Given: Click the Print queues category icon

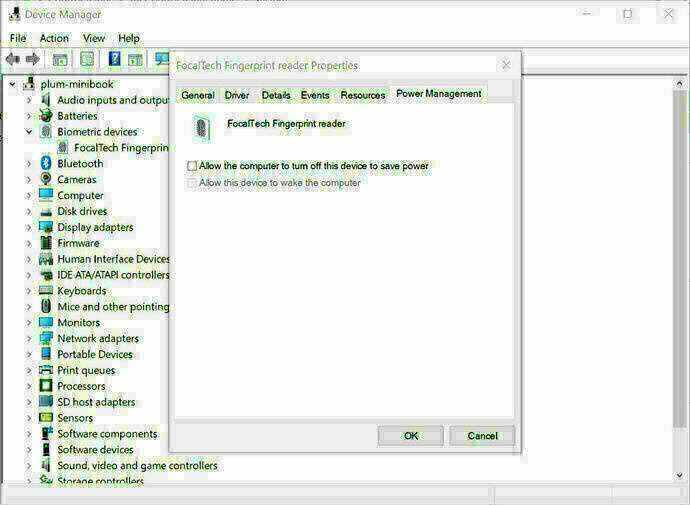Looking at the screenshot, I should pyautogui.click(x=46, y=370).
